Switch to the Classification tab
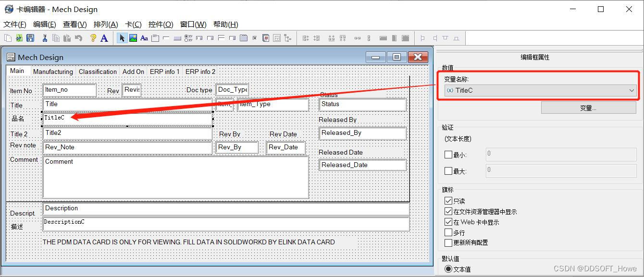This screenshot has height=277, width=644. (x=98, y=72)
